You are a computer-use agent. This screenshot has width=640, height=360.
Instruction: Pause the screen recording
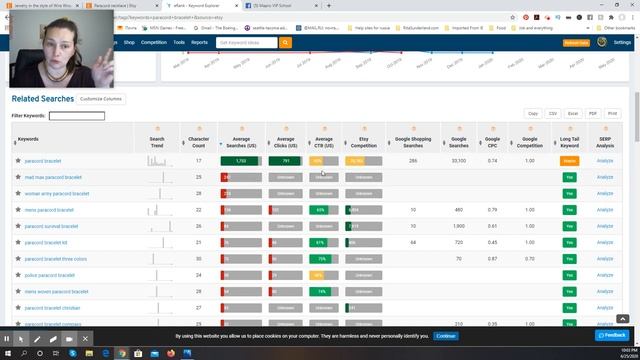point(7,339)
